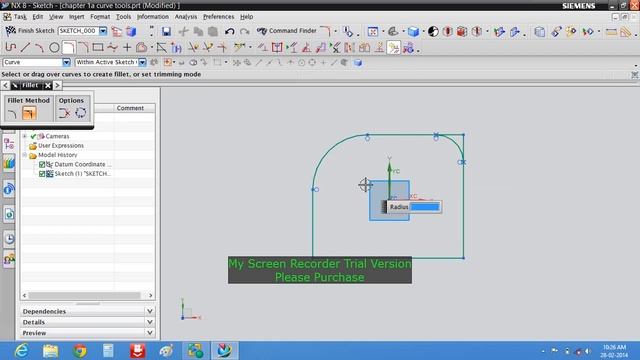Open the Information menu
The width and height of the screenshot is (640, 360).
(x=153, y=17)
